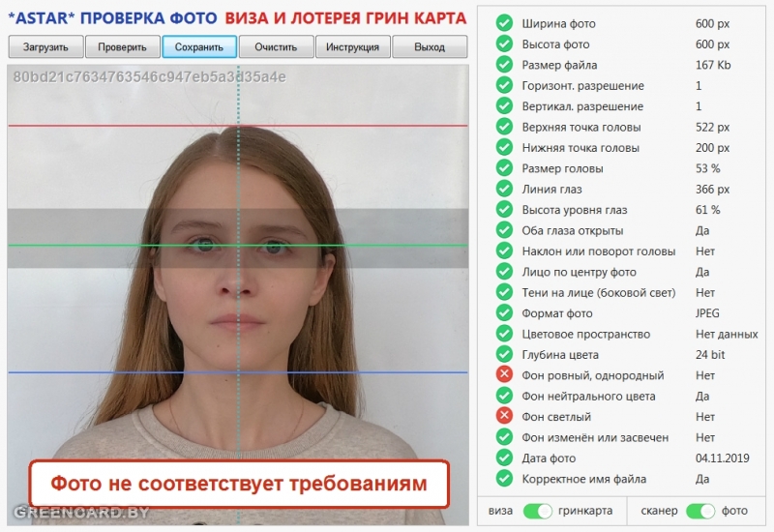Click check icon beside Глубина цвета
774x532 pixels.
click(504, 354)
